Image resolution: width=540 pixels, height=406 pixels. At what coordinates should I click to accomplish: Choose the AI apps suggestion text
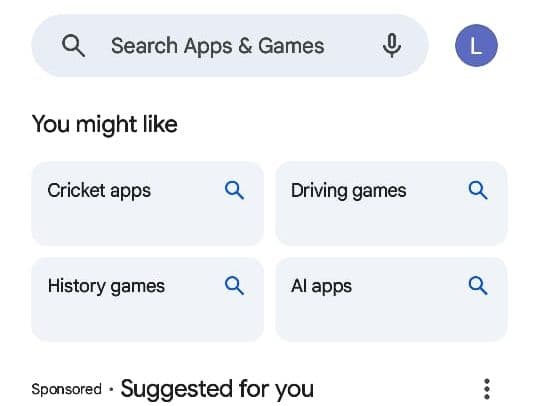pos(321,286)
